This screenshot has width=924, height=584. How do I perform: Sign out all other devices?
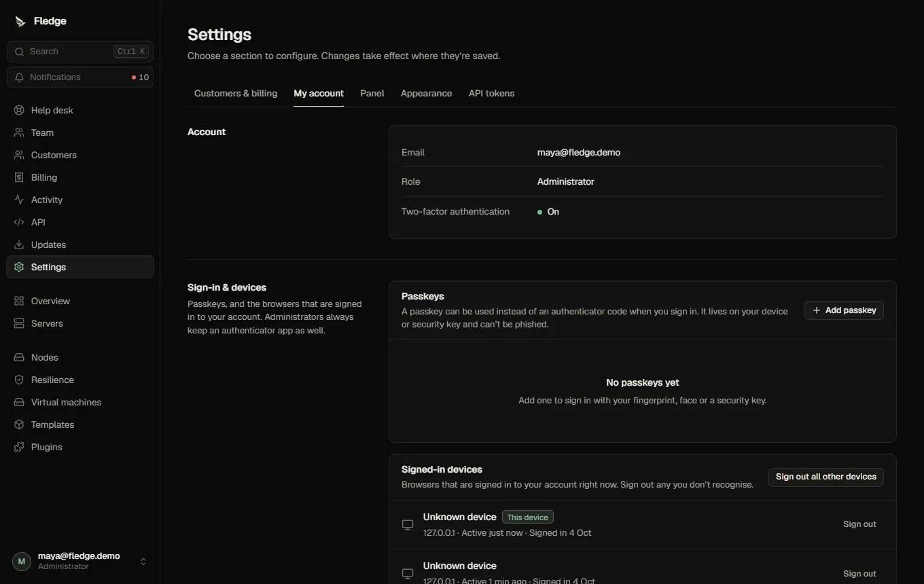826,477
